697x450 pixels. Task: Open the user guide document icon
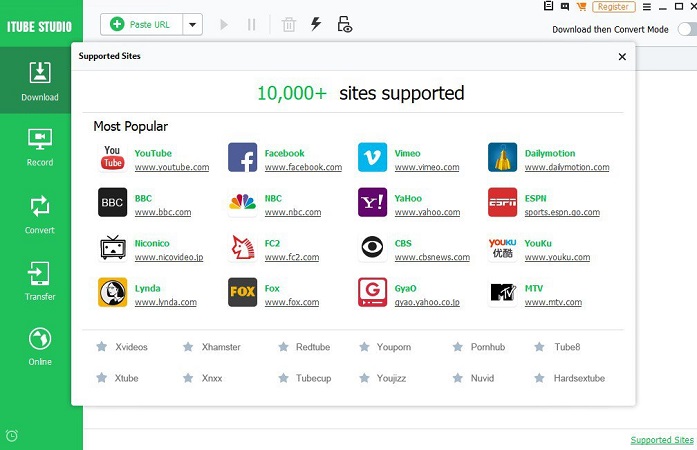click(549, 6)
